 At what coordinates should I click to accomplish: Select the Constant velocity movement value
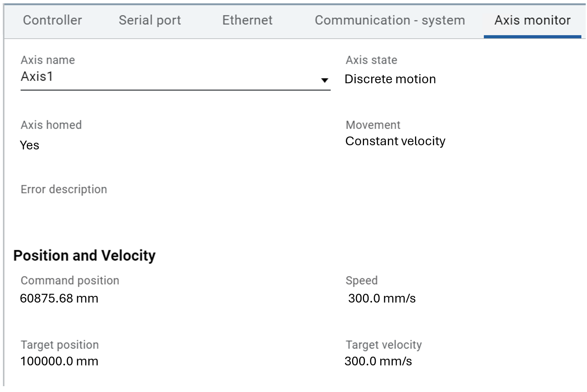(x=395, y=141)
